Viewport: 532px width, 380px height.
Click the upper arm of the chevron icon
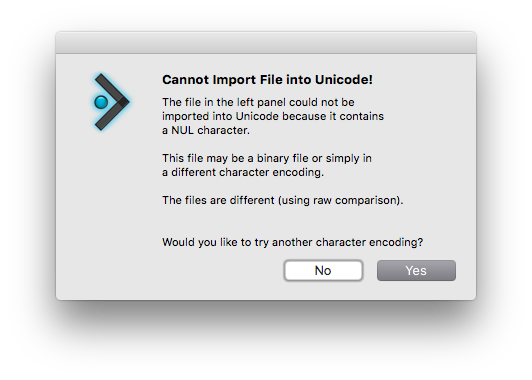pos(110,88)
